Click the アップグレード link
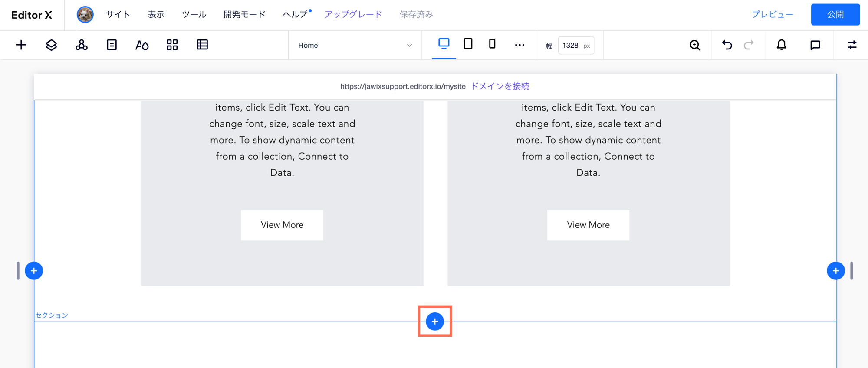 pos(353,15)
